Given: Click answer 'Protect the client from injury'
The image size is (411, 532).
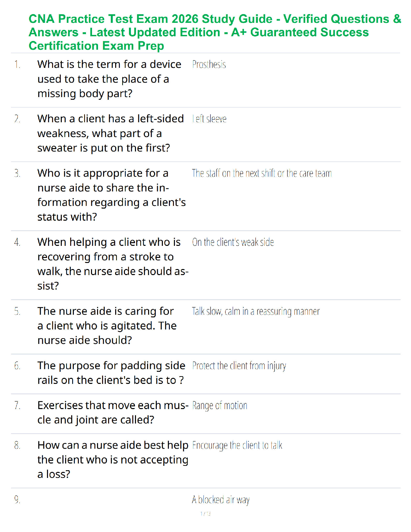Looking at the screenshot, I should (x=239, y=366).
